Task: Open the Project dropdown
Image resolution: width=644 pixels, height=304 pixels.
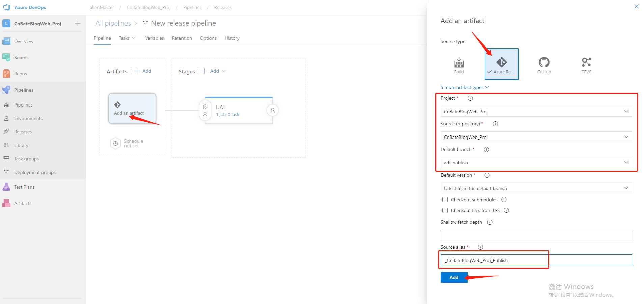Action: (536, 111)
